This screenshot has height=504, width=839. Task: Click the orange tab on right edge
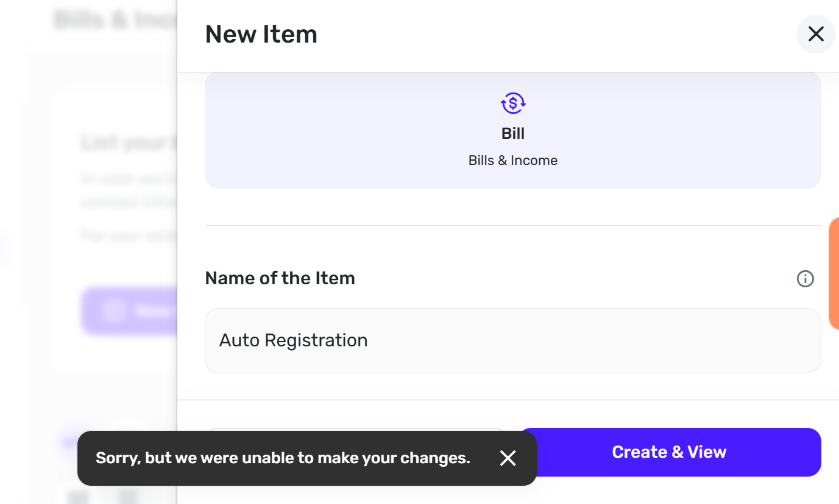tap(834, 274)
